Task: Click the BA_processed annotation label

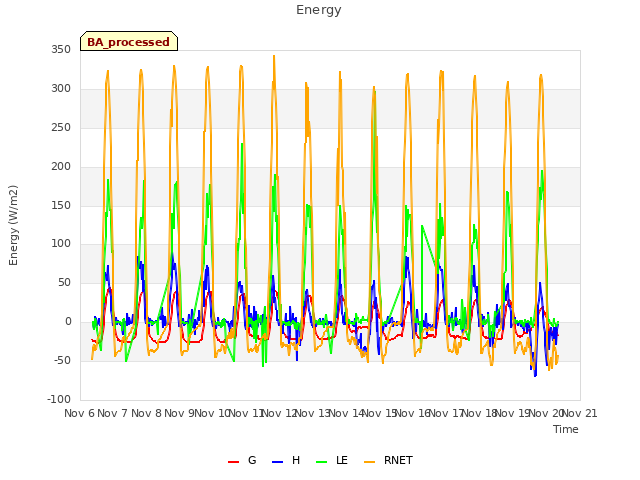Action: click(x=129, y=42)
